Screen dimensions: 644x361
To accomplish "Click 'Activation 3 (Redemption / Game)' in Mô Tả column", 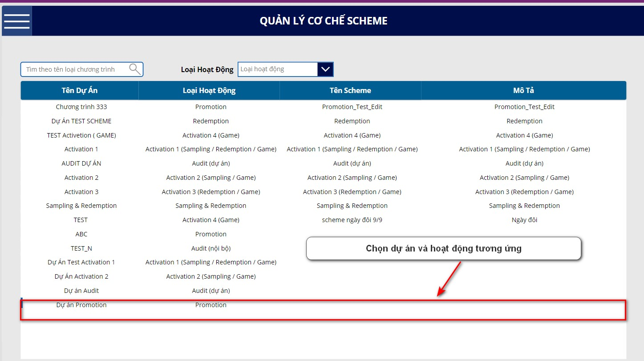I will pos(524,192).
